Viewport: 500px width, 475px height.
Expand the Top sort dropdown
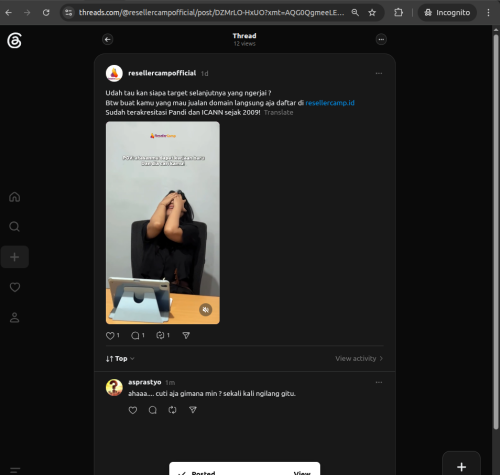(120, 359)
